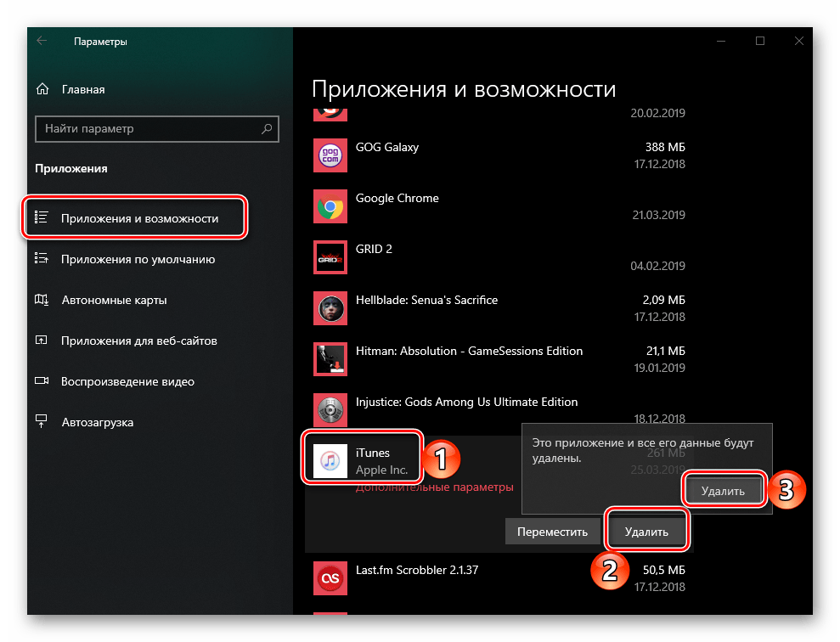Open the Автозагрузка section
Screen dimensions: 840x642
[97, 422]
